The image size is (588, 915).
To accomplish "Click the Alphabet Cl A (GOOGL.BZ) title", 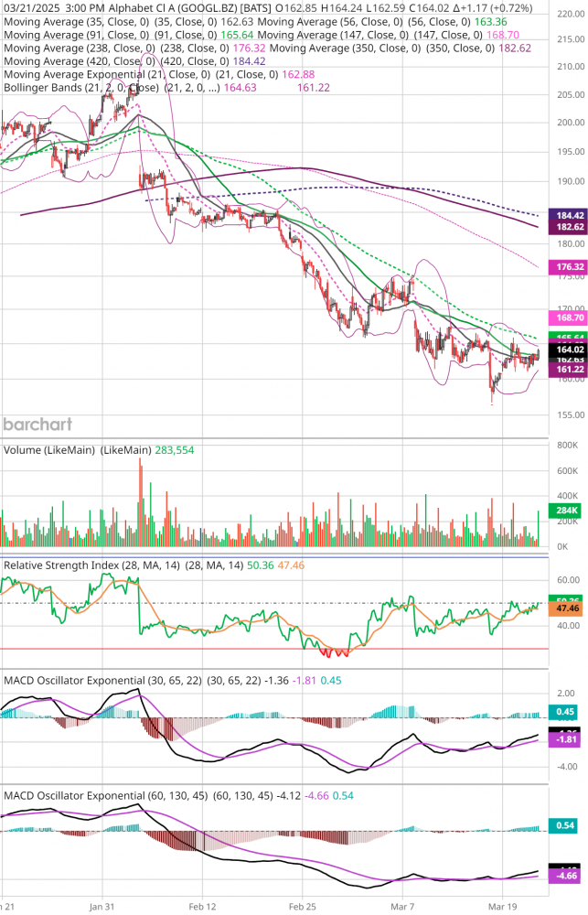I will click(172, 7).
